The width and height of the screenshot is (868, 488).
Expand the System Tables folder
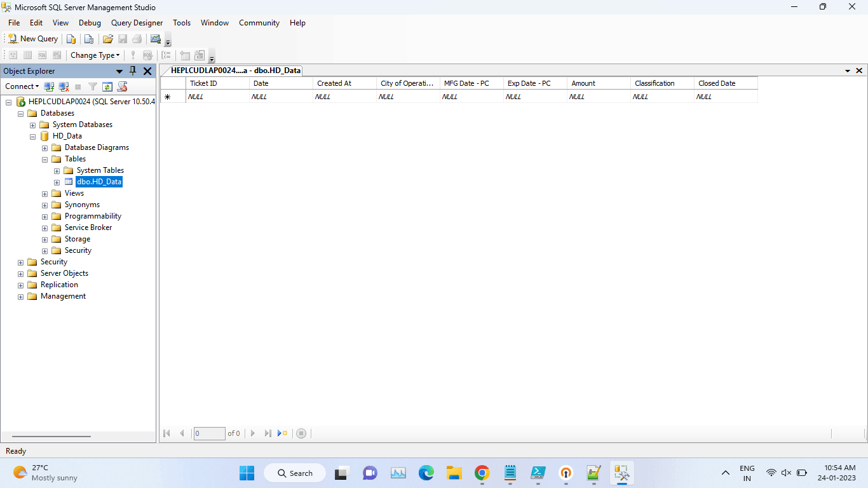coord(57,170)
